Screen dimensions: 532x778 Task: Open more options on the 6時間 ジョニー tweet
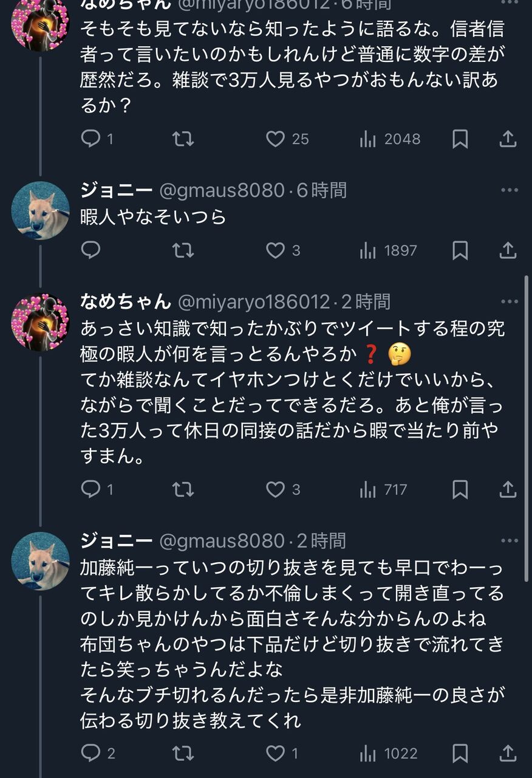pos(510,190)
